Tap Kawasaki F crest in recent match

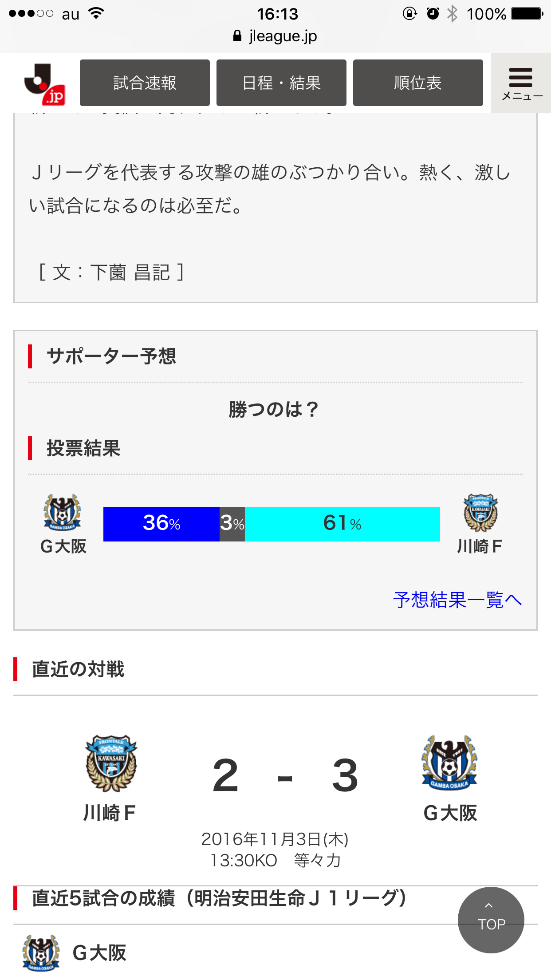click(111, 763)
